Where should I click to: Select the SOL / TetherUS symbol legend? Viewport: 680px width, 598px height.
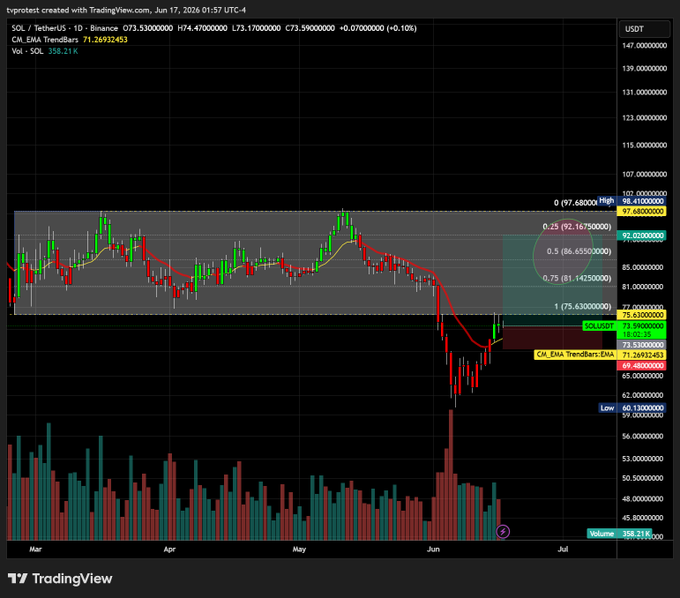(65, 28)
